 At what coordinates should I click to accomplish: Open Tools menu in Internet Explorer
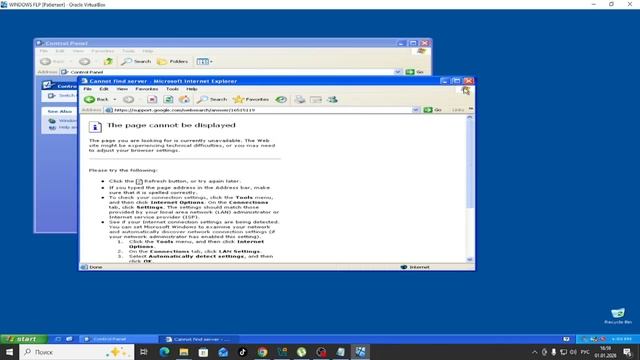[172, 89]
